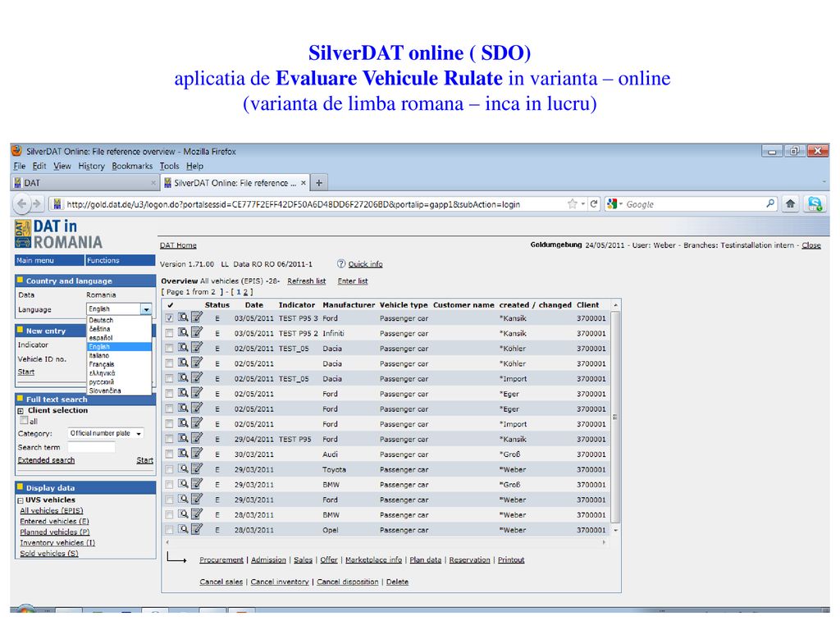Open the Category 'Official number plate' dropdown
Image resolution: width=840 pixels, height=630 pixels.
tap(106, 433)
